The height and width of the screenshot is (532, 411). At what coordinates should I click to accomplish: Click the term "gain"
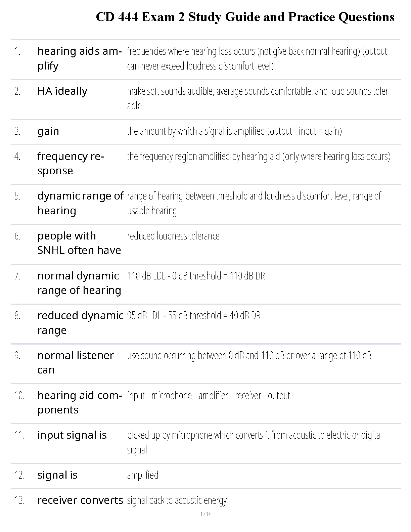(x=48, y=131)
